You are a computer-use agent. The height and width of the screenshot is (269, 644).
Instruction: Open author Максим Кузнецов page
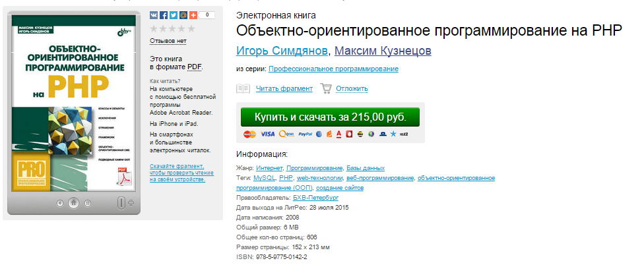(x=383, y=51)
